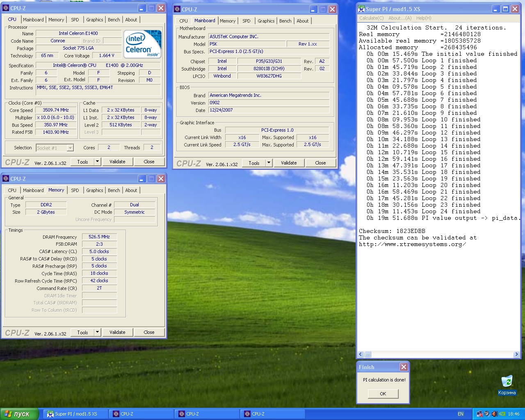Click Validate in the CPU window
This screenshot has width=525, height=420.
[117, 162]
